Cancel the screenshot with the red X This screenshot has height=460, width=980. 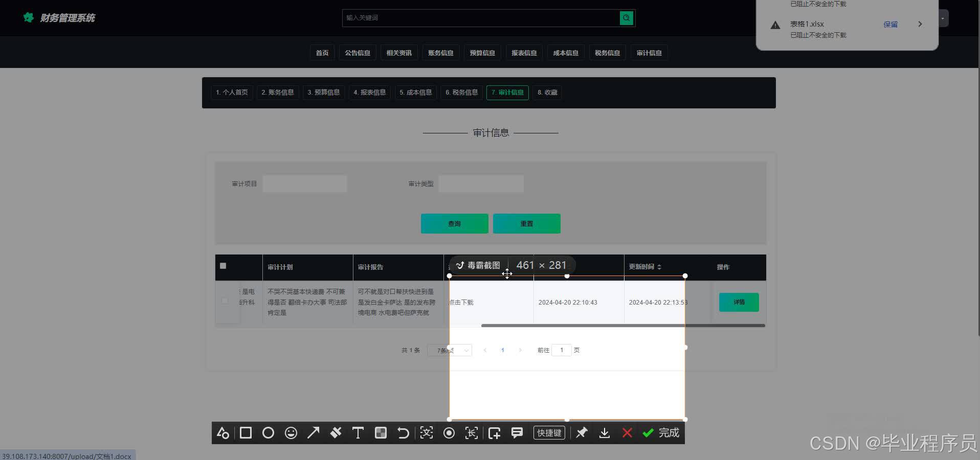[627, 433]
